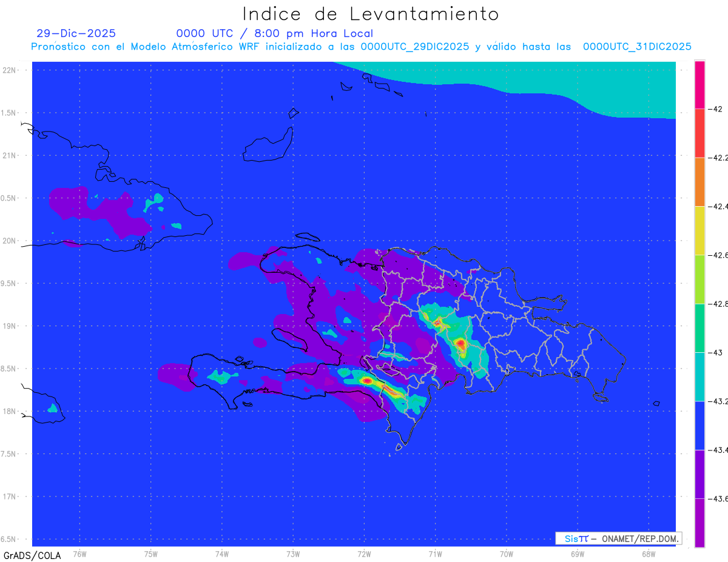The image size is (728, 562).
Task: Pick the magenta swatch atop the color bar
Action: coord(699,85)
